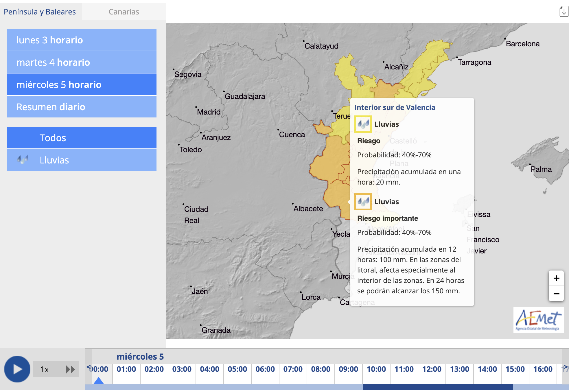Click the Interior sur de Valencia popup title

tap(395, 107)
